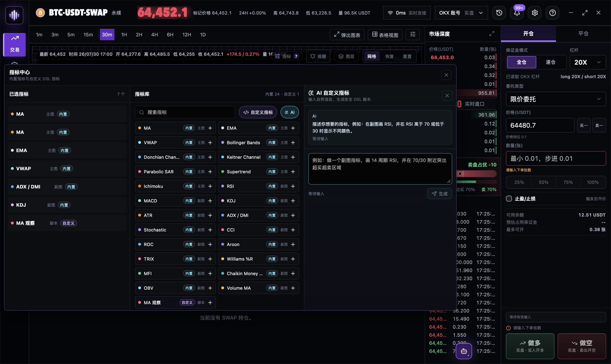The height and width of the screenshot is (364, 611).
Task: Click the 弹出图表 button
Action: pos(347,35)
